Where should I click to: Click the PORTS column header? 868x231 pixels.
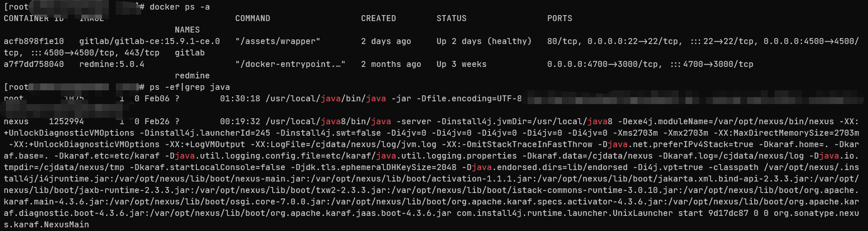(x=560, y=18)
